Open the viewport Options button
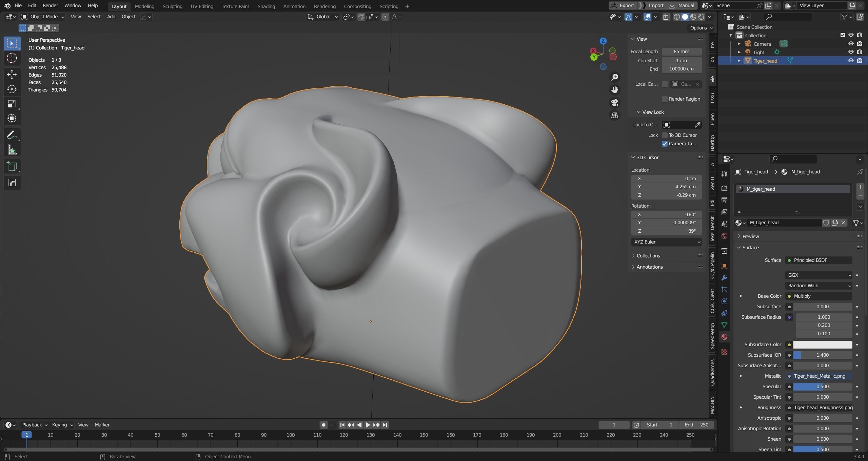Viewport: 868px width, 461px height. pos(701,28)
